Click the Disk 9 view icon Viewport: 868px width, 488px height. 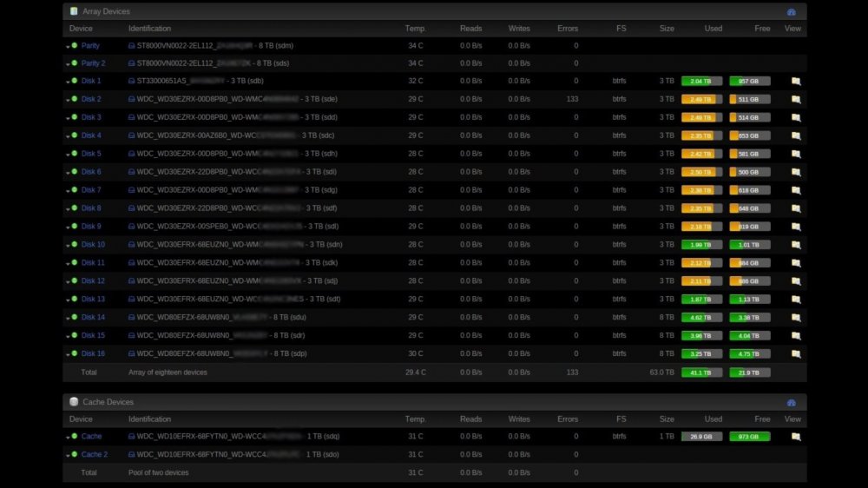pyautogui.click(x=795, y=227)
